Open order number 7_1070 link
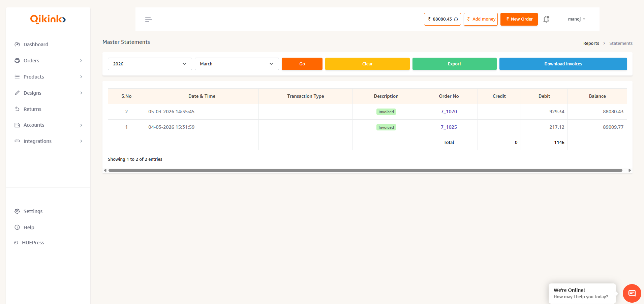The image size is (644, 304). 449,112
